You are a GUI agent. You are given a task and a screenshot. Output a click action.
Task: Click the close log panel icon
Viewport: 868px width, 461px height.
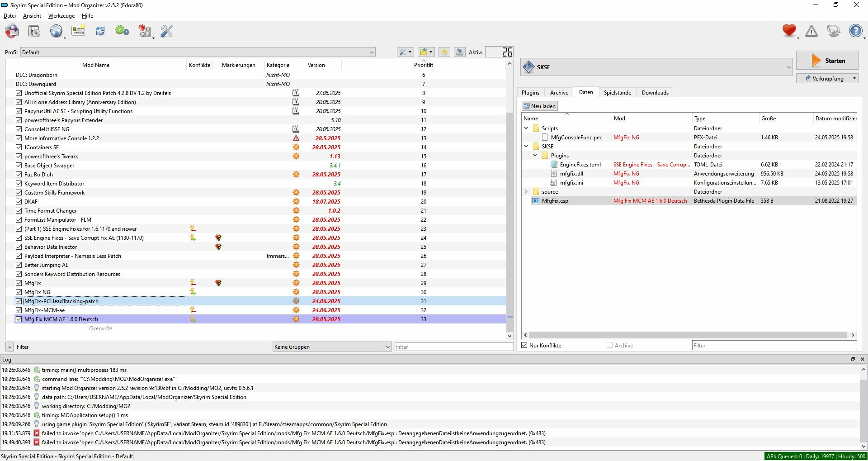[x=862, y=359]
